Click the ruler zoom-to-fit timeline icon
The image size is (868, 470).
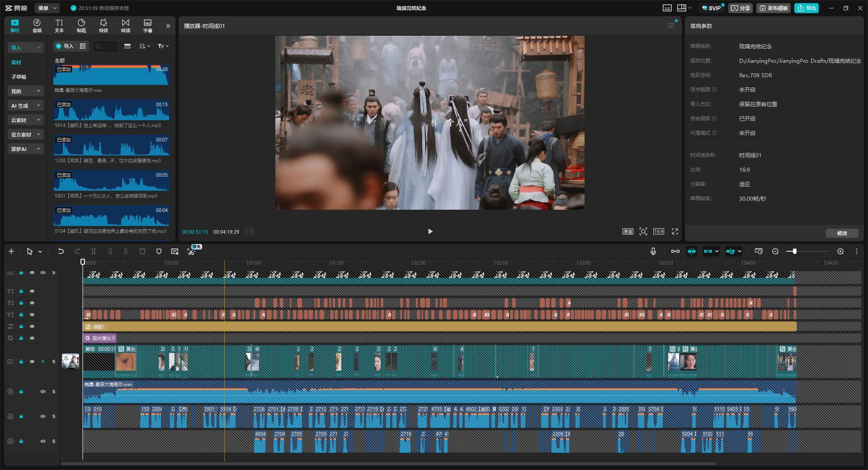[x=759, y=251]
